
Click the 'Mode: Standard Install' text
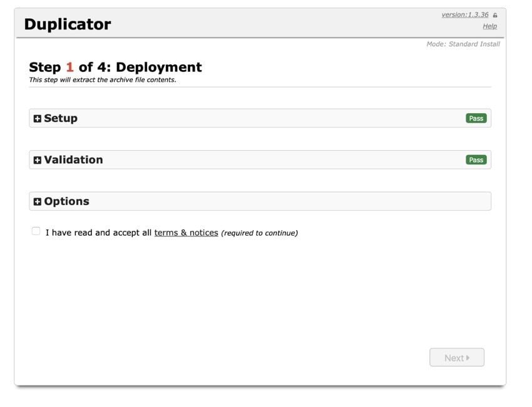coord(463,44)
